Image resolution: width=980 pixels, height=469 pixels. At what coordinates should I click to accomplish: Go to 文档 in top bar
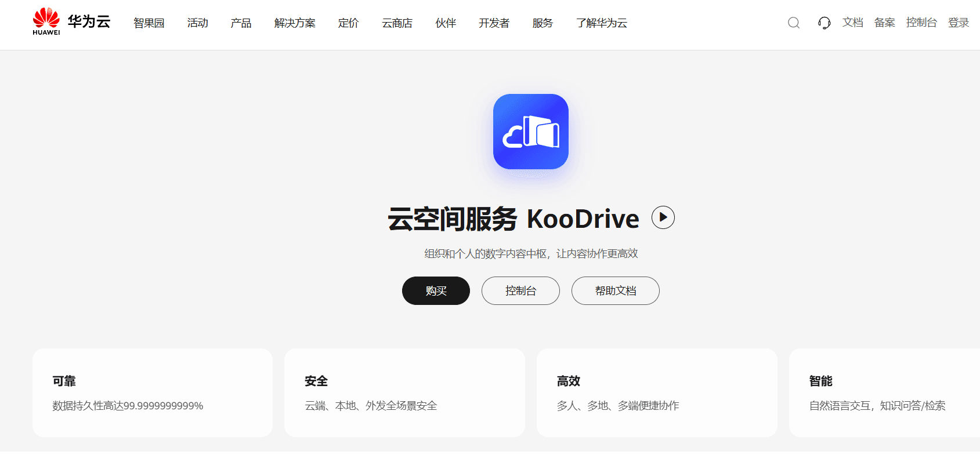click(x=853, y=23)
